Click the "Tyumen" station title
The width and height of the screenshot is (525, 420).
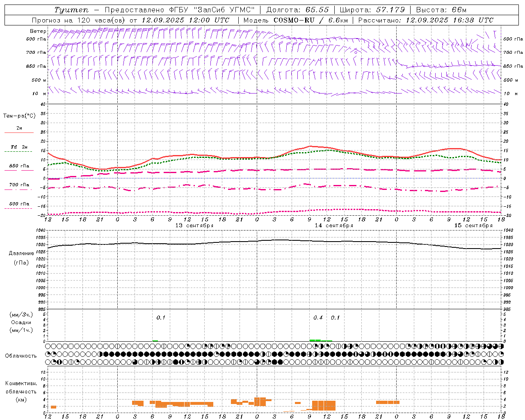72,10
